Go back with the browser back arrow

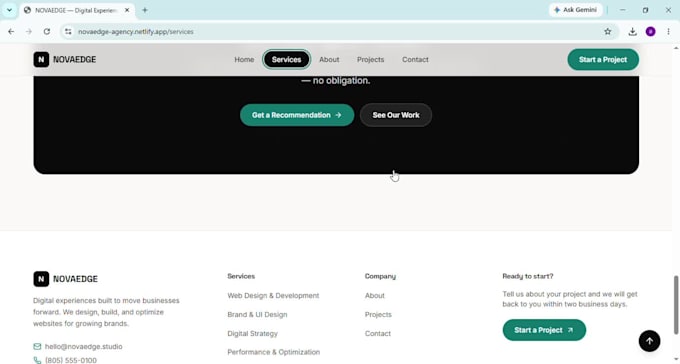11,32
